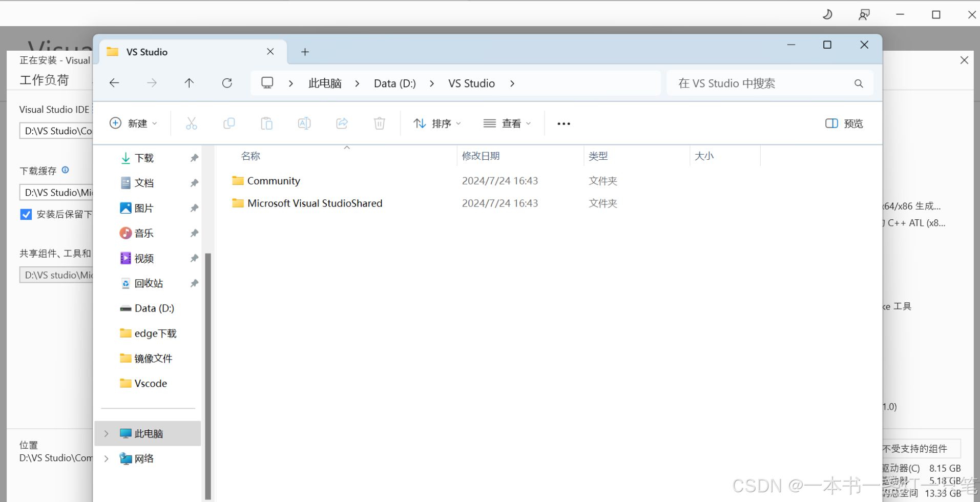Click 此电脑 in the address breadcrumb

[325, 83]
